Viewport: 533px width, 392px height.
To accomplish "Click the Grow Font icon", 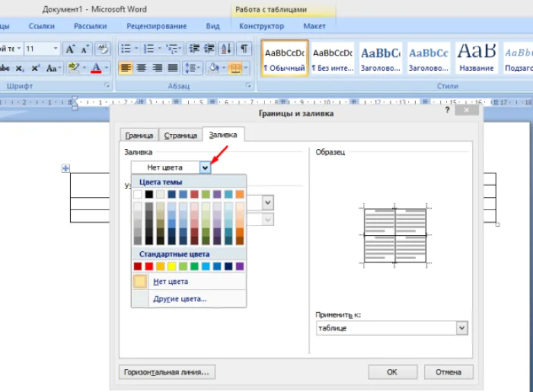I will tap(70, 49).
